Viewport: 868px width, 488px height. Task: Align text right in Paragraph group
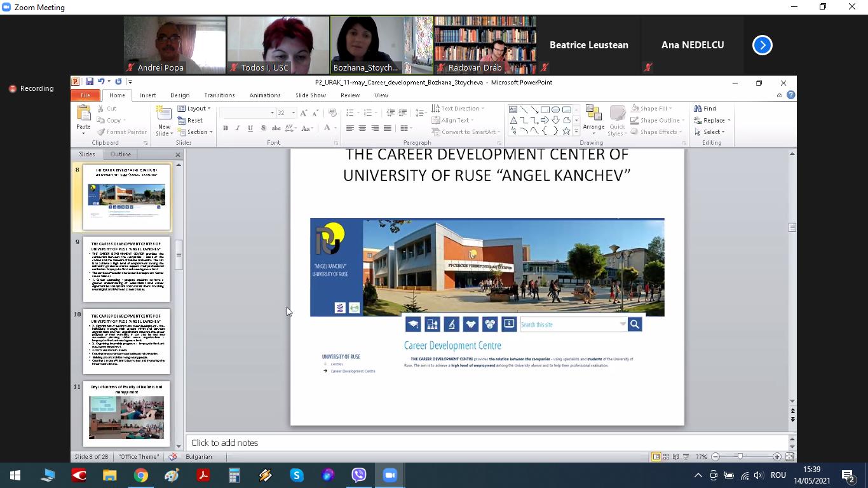(375, 128)
